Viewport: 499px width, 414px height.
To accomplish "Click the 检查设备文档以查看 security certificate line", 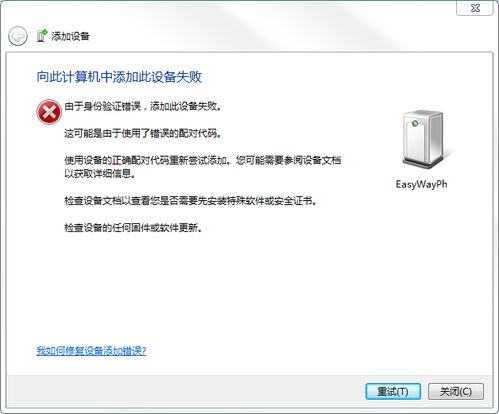I will click(190, 201).
